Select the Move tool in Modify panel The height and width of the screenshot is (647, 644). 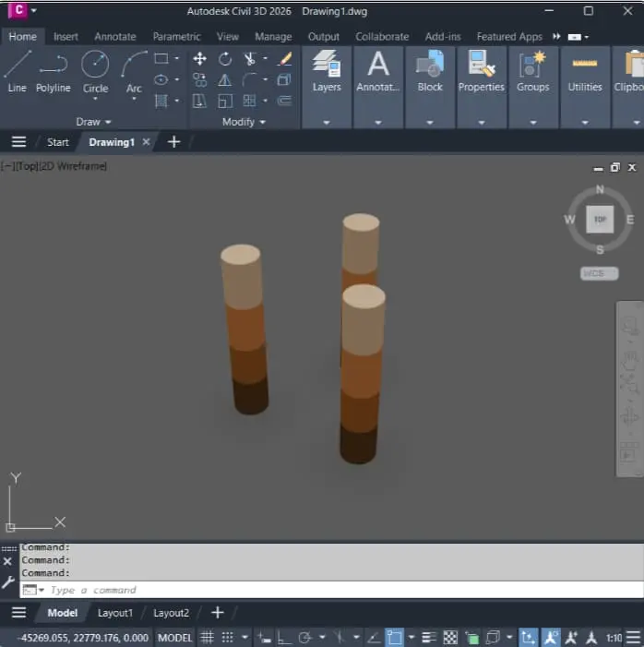(x=199, y=58)
